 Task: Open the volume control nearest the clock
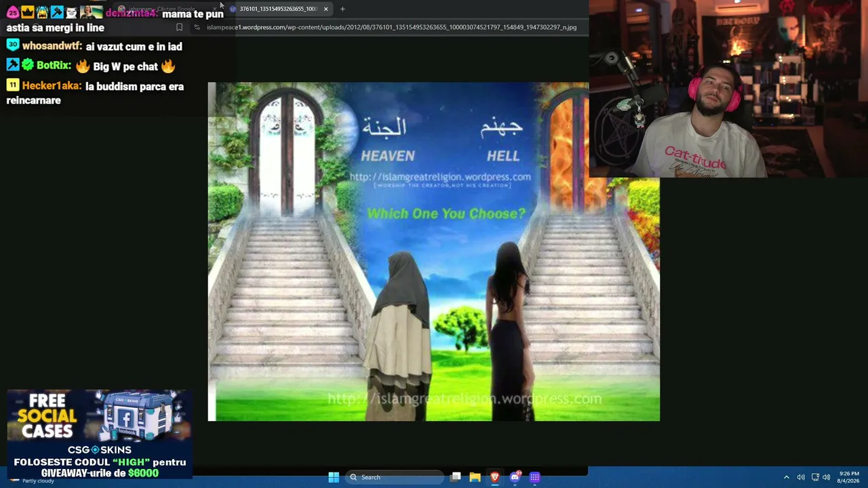click(826, 477)
